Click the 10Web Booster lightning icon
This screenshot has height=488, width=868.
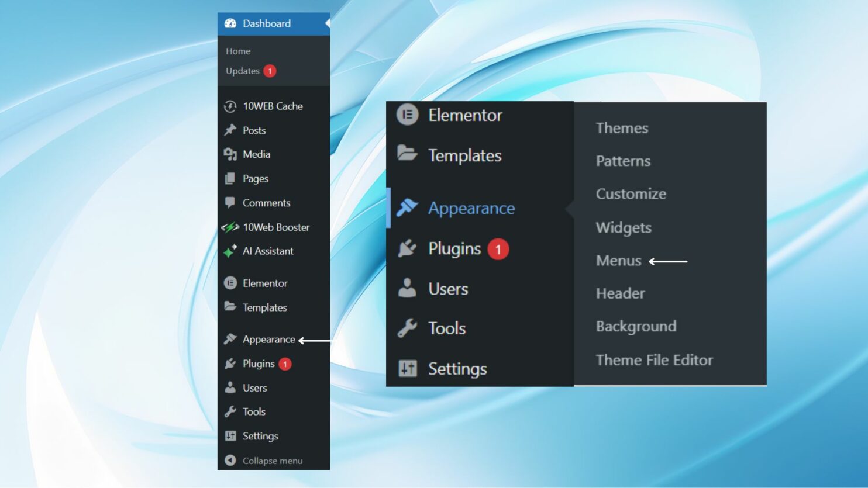point(230,227)
